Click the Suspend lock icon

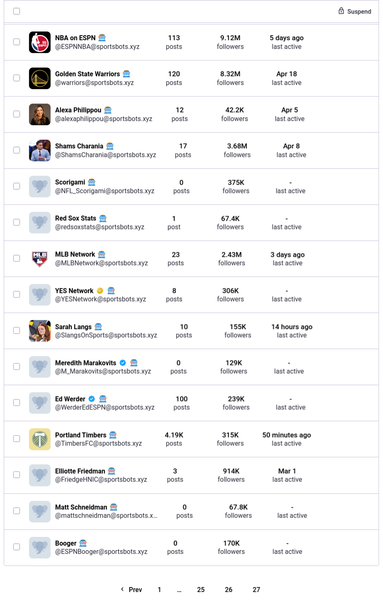tap(341, 11)
